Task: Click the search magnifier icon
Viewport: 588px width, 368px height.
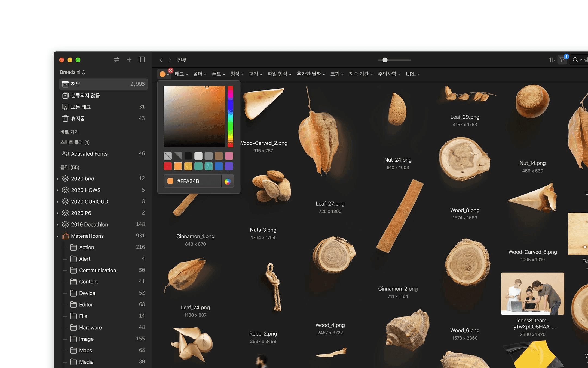Action: point(575,60)
